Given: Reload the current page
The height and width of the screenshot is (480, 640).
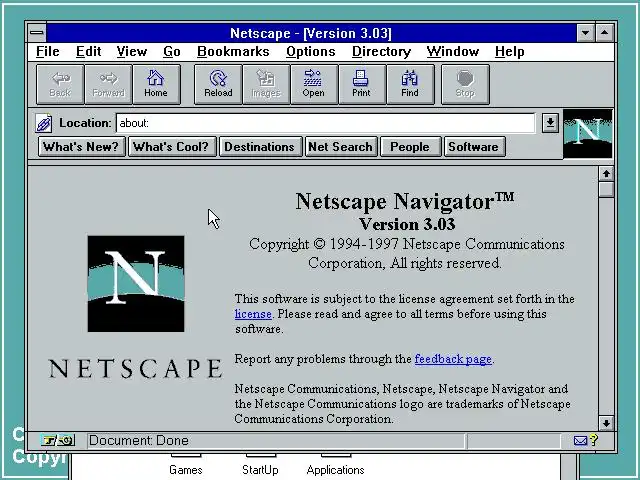Looking at the screenshot, I should pos(218,84).
